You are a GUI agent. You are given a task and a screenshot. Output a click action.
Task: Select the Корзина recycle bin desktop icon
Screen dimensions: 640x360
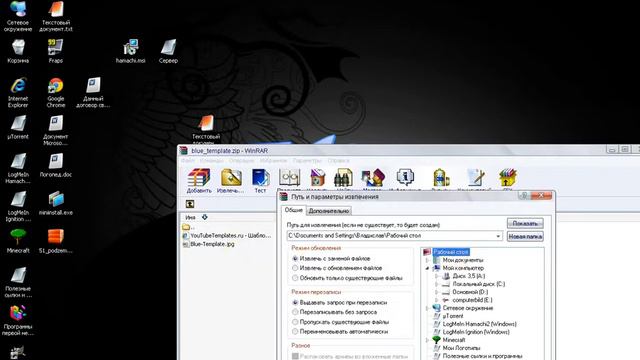[x=18, y=51]
